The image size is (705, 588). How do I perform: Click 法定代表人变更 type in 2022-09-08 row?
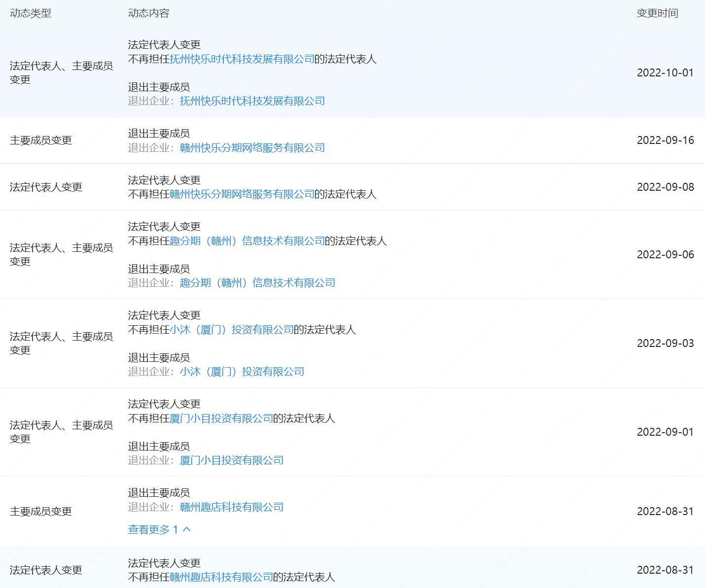pyautogui.click(x=46, y=187)
